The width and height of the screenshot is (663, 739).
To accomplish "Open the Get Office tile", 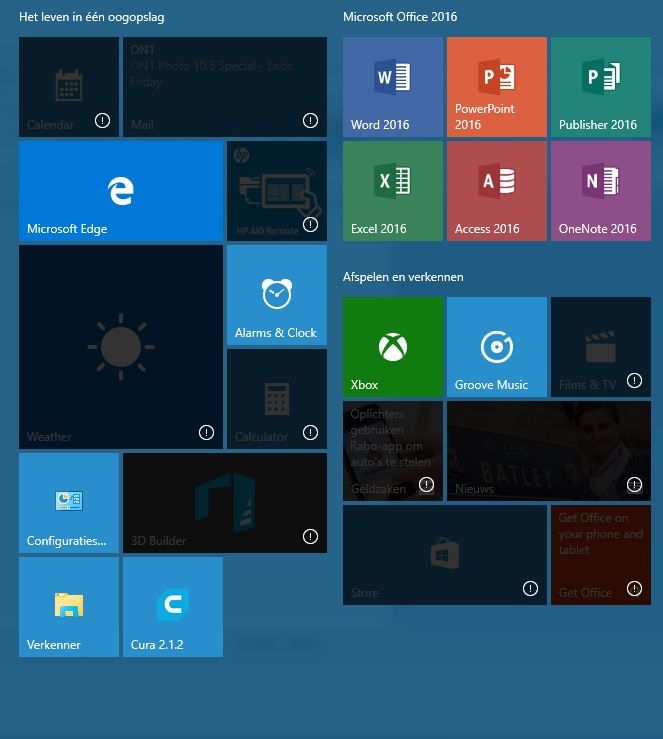I will tap(601, 555).
